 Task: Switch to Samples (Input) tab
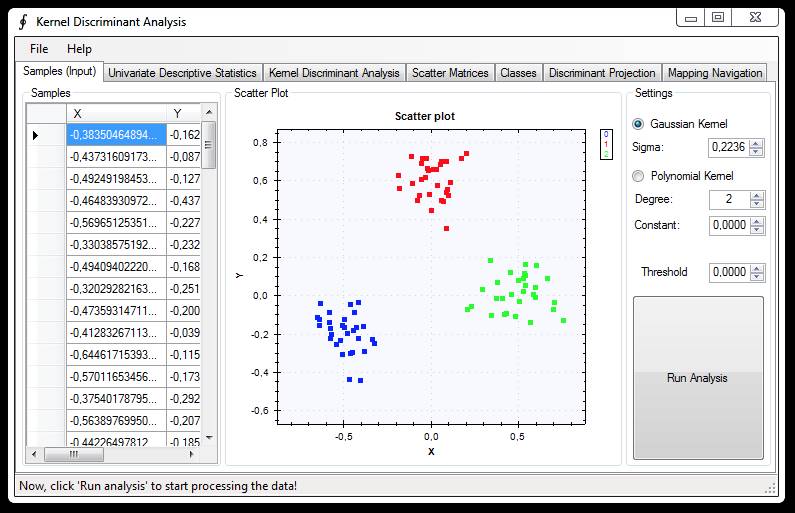click(59, 71)
